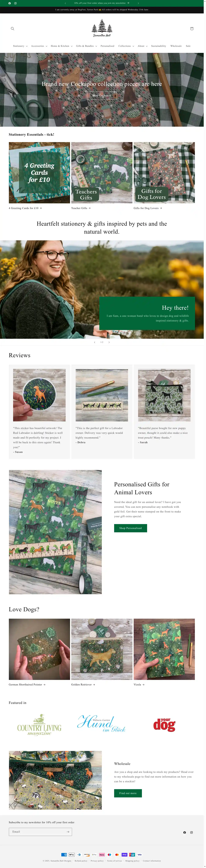Open Instagram icon in footer
The width and height of the screenshot is (206, 868).
[192, 832]
